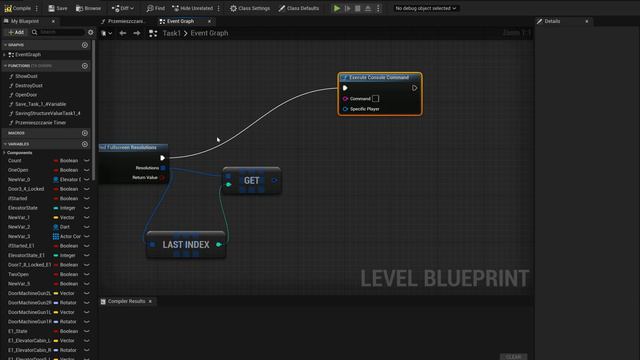Screen dimensions: 640x360
Task: Open Class Settings
Action: [x=250, y=8]
